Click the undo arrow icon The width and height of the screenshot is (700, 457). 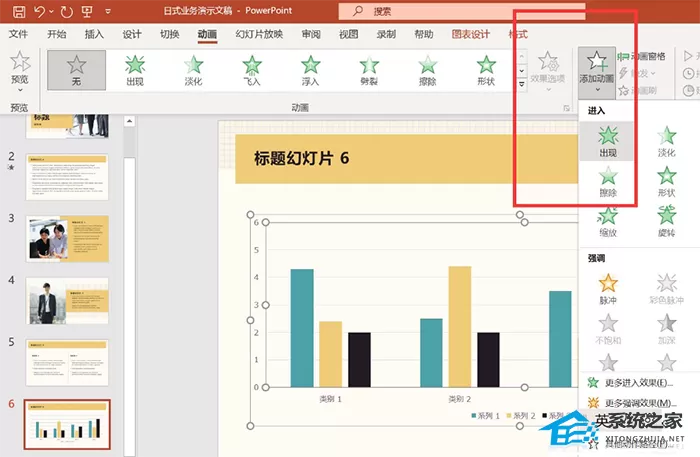coord(40,11)
